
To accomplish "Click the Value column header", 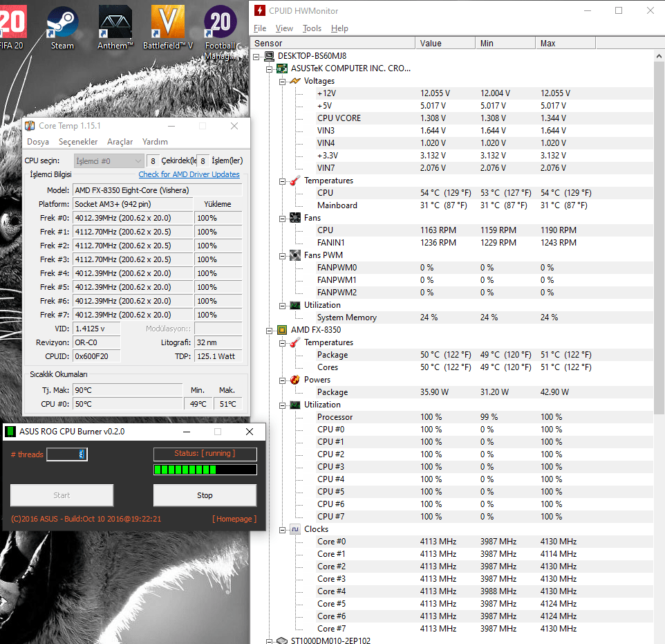I will (445, 43).
